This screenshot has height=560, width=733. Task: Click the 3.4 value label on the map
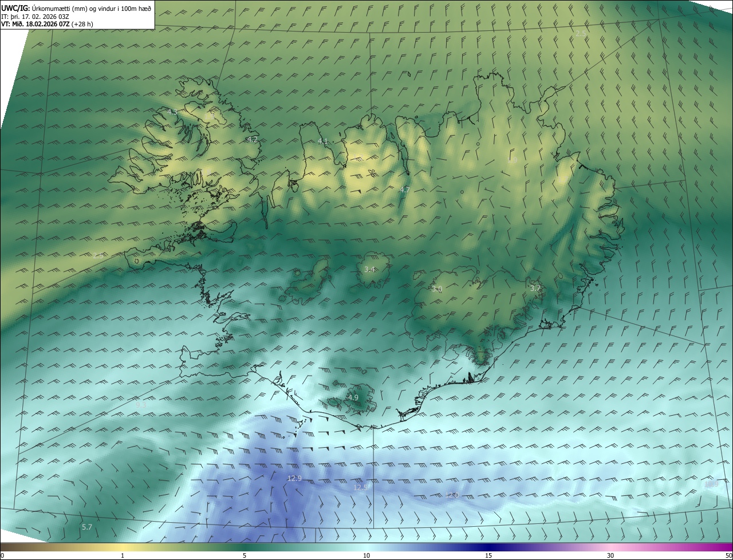370,269
